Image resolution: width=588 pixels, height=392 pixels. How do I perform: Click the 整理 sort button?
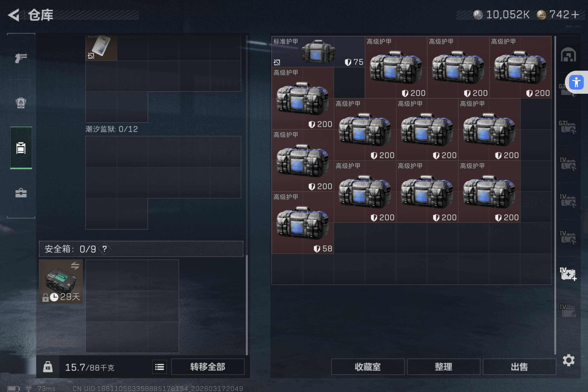443,367
